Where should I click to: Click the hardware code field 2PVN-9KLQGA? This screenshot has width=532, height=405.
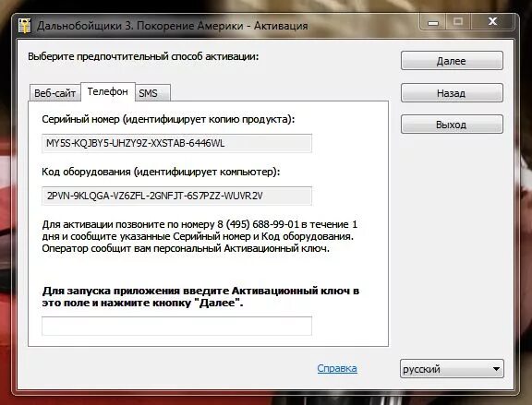coord(176,196)
